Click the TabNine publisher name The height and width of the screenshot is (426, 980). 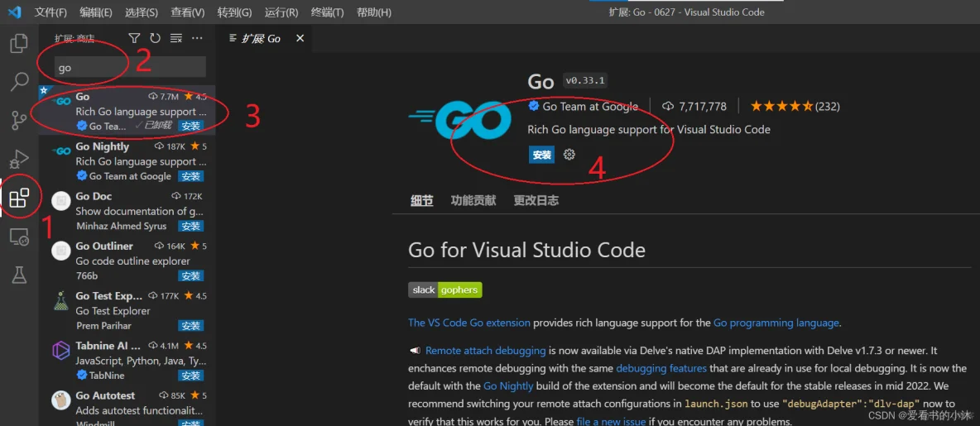pyautogui.click(x=107, y=376)
